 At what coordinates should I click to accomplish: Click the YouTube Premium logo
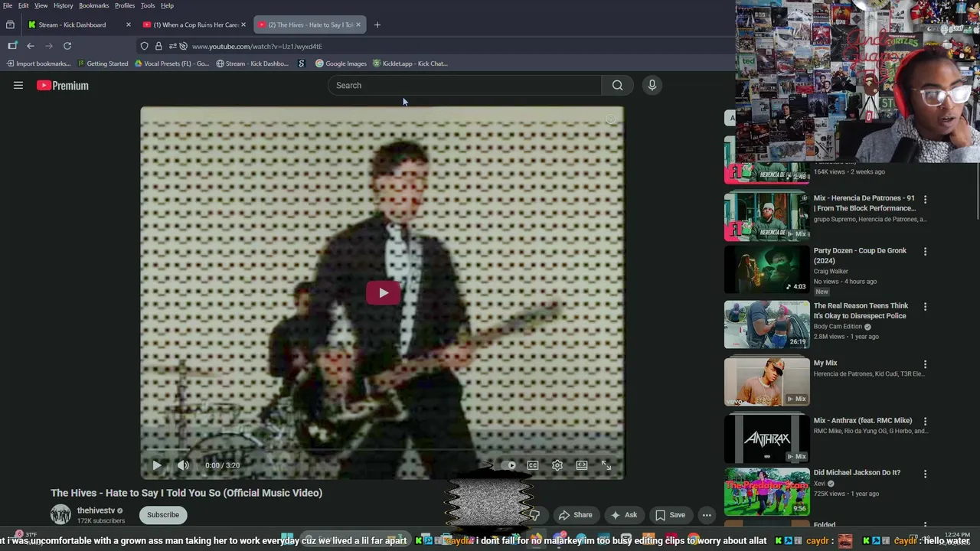click(x=63, y=86)
